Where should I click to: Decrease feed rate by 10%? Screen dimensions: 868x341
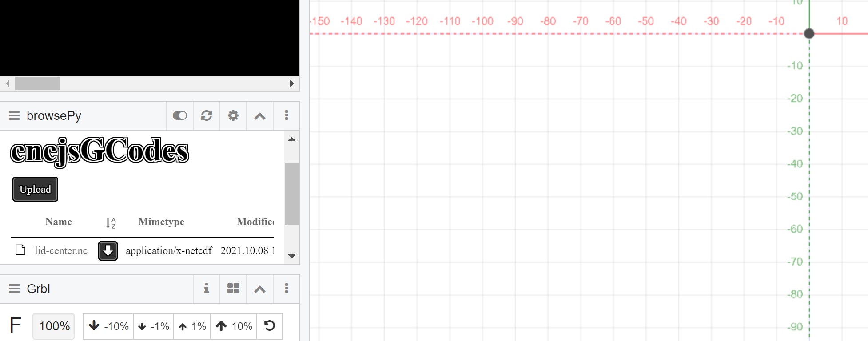[x=108, y=326]
